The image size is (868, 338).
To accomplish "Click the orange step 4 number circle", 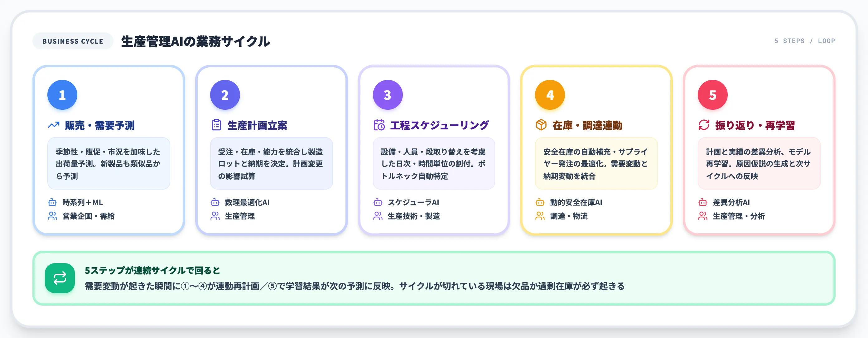I will (x=550, y=95).
